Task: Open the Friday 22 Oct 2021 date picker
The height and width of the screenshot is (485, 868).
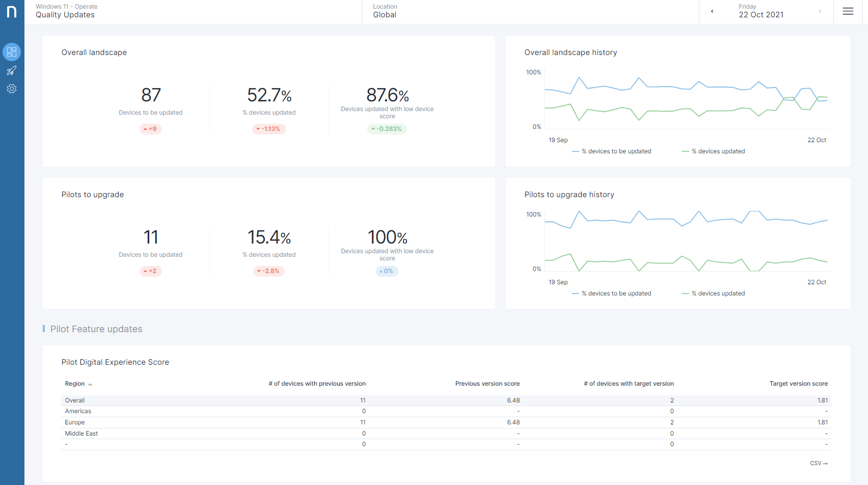Action: [x=761, y=11]
